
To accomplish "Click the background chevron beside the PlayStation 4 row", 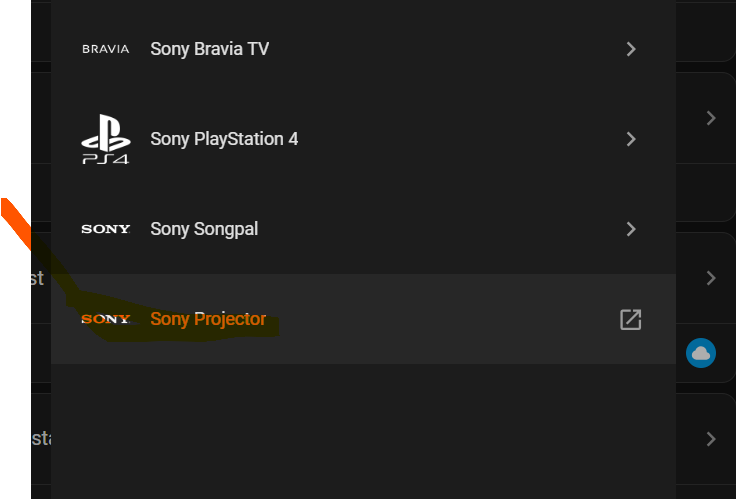I will tap(711, 118).
